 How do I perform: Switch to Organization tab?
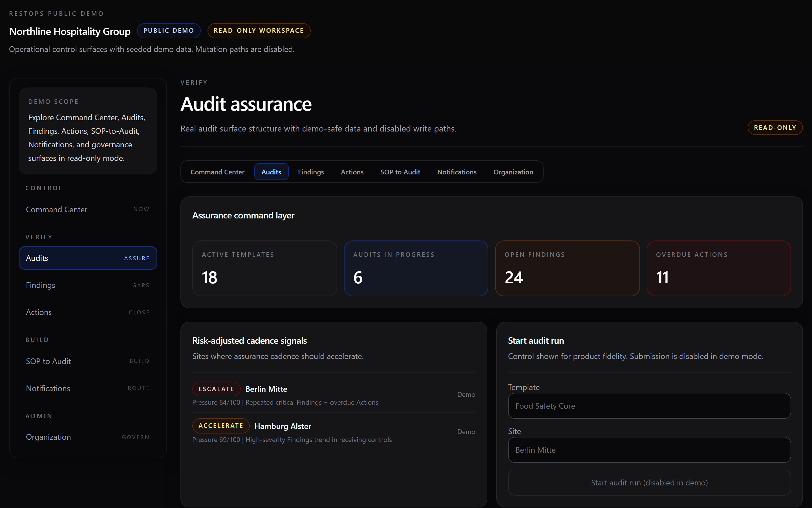click(513, 172)
